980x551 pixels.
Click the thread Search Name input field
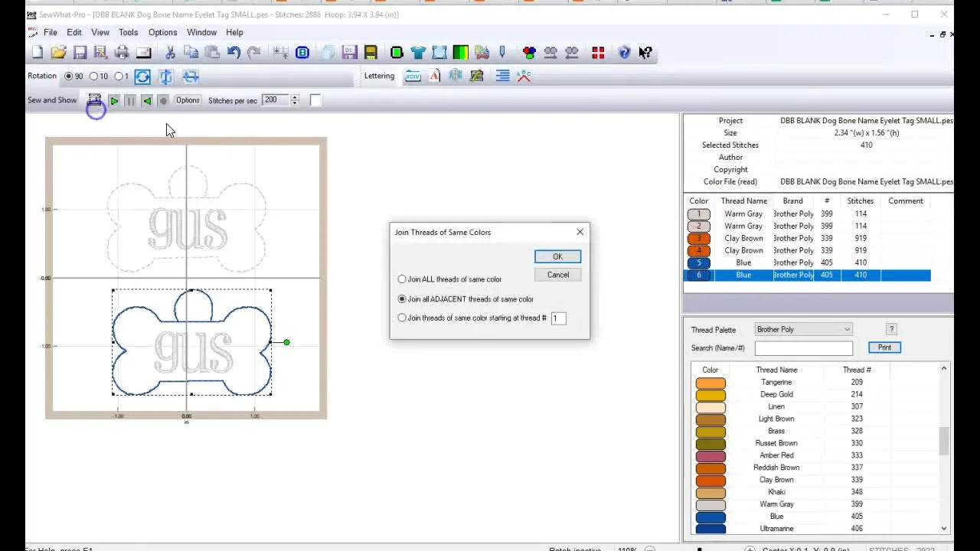point(804,347)
